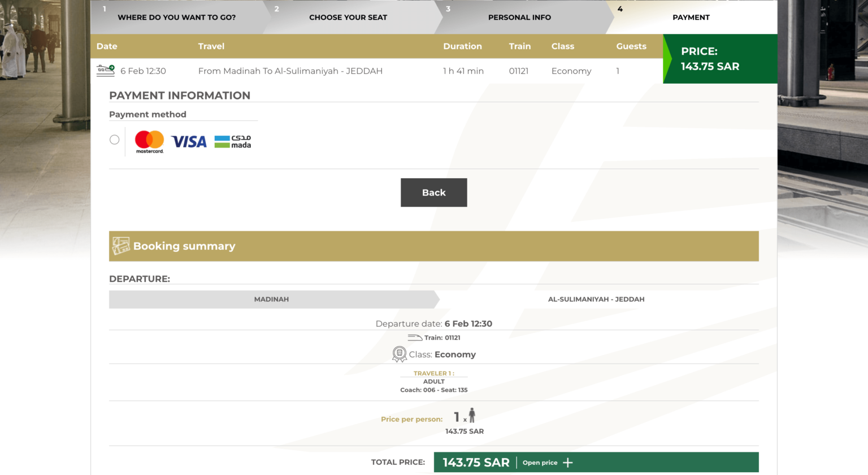This screenshot has width=868, height=475.
Task: Select the card payment method radio button
Action: [x=115, y=140]
